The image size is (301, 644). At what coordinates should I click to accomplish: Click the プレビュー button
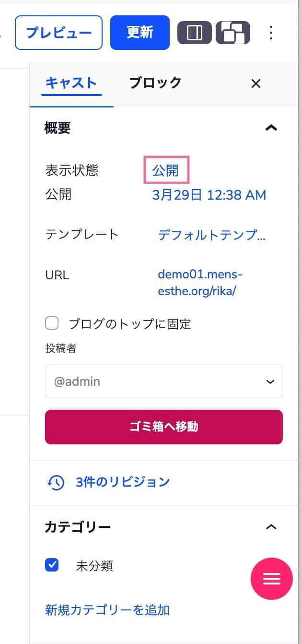point(58,33)
